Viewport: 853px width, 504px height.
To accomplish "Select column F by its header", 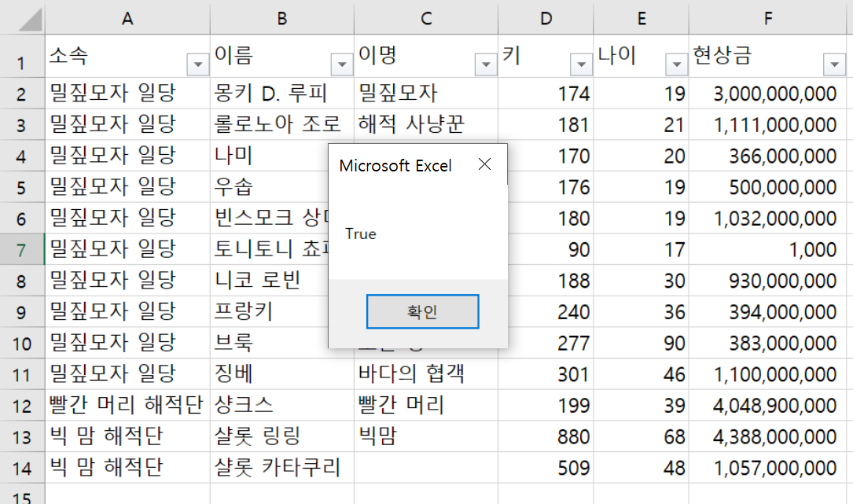I will click(x=768, y=17).
